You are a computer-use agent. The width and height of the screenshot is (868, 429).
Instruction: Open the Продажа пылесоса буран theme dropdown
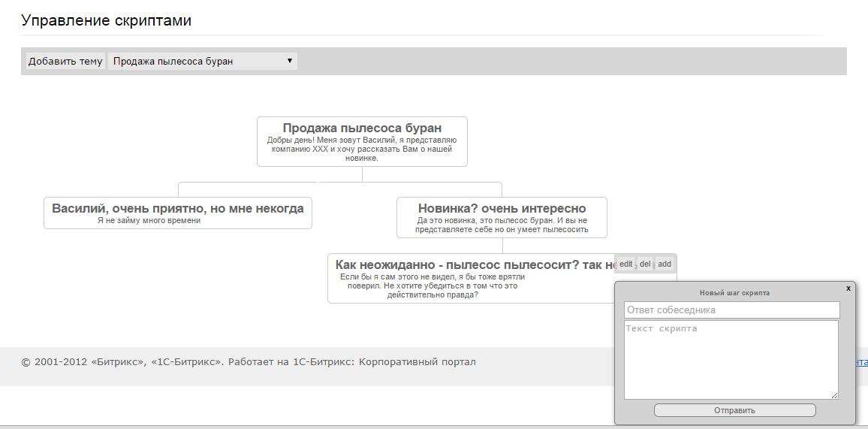(203, 62)
